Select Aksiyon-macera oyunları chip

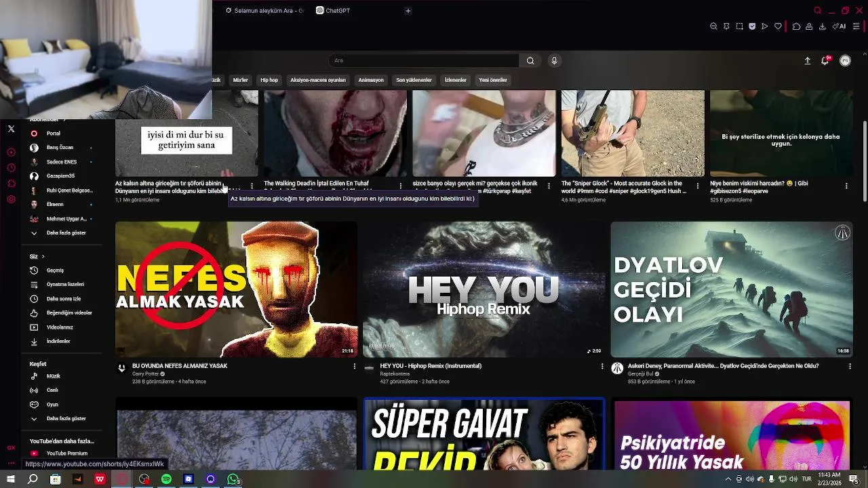(318, 80)
